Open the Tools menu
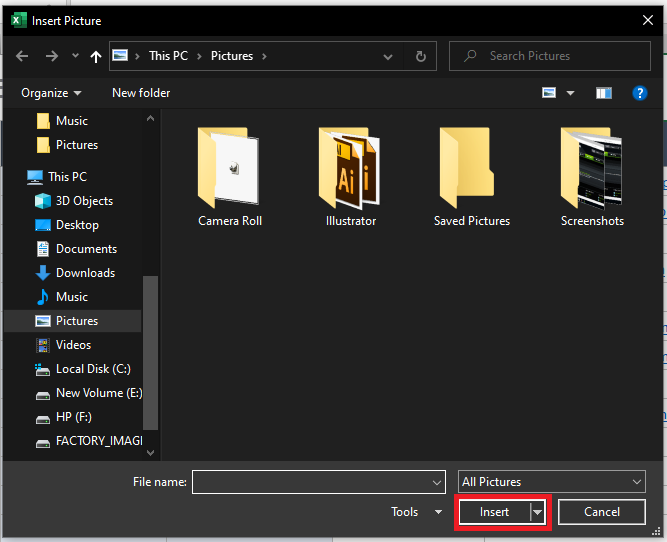 coord(415,512)
